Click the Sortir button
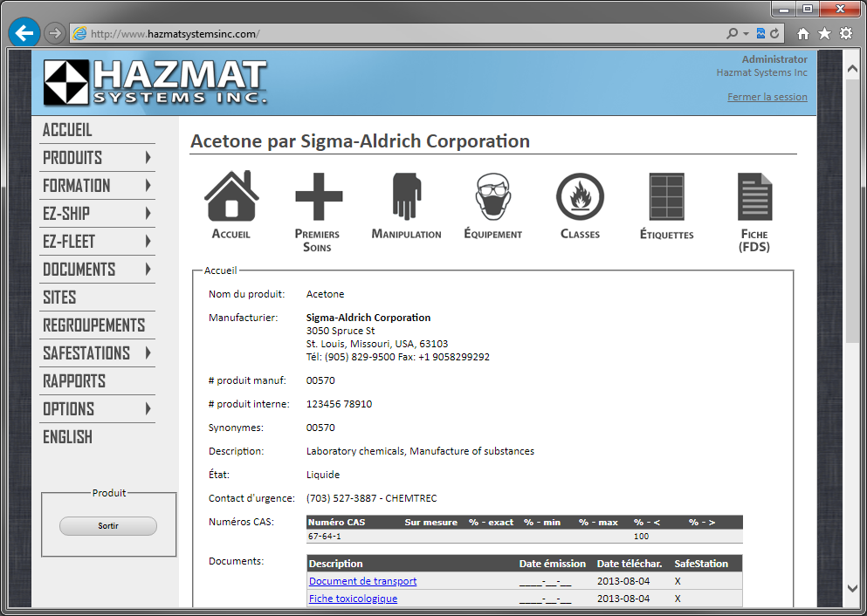The image size is (867, 616). pos(108,526)
